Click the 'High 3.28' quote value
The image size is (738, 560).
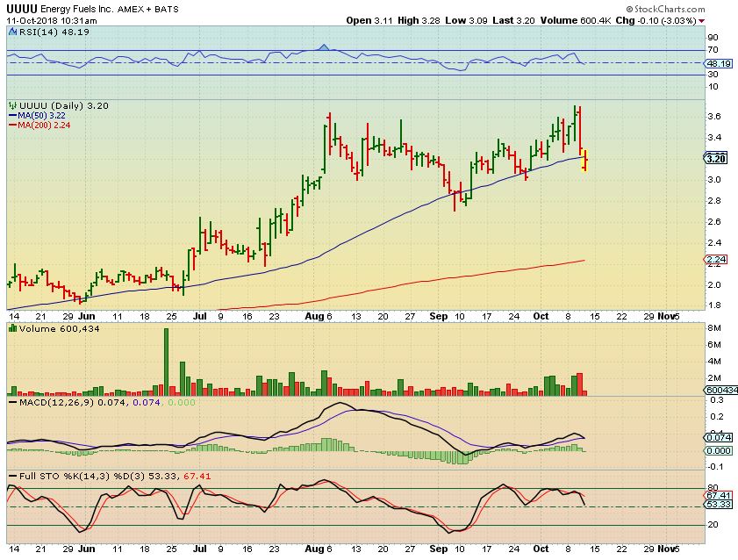coord(419,21)
